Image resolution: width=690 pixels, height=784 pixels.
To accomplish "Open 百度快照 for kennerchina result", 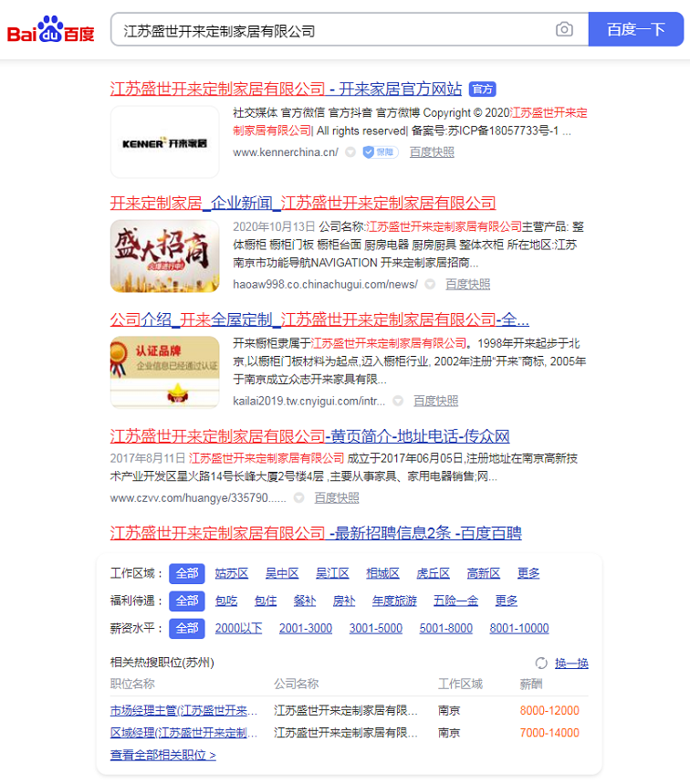I will click(432, 152).
